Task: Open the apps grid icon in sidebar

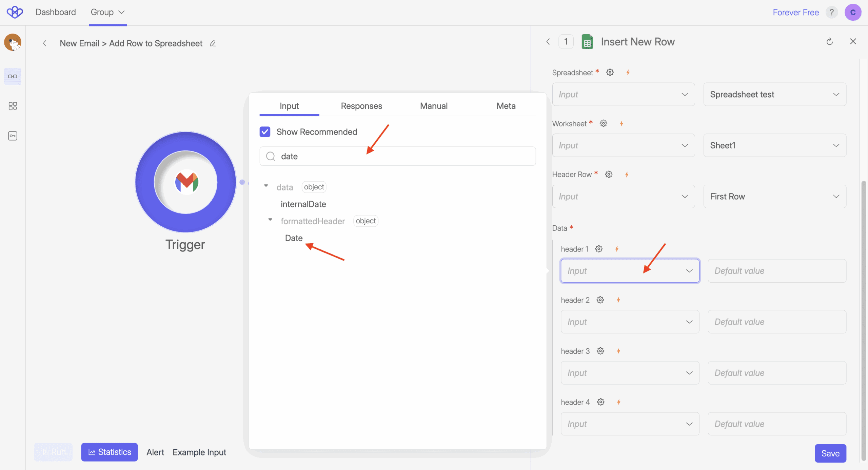Action: coord(13,106)
